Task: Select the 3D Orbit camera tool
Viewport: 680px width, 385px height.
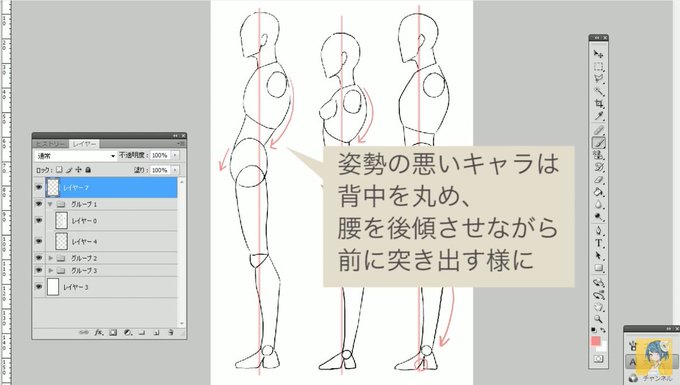Action: (x=598, y=295)
